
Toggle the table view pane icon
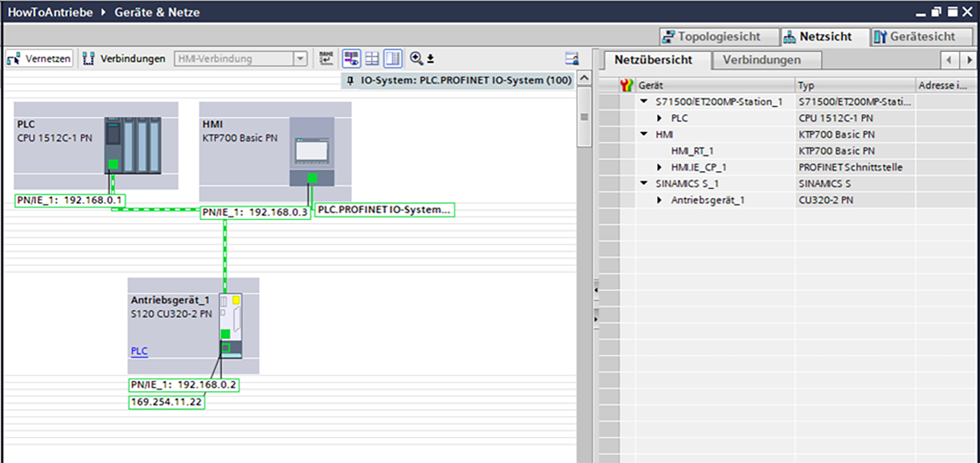pyautogui.click(x=393, y=59)
